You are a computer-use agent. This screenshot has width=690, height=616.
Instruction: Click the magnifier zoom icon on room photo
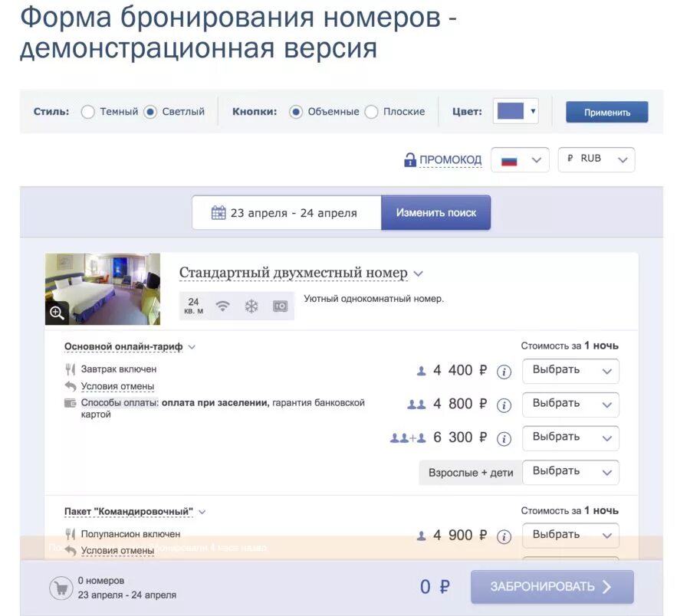[x=57, y=313]
